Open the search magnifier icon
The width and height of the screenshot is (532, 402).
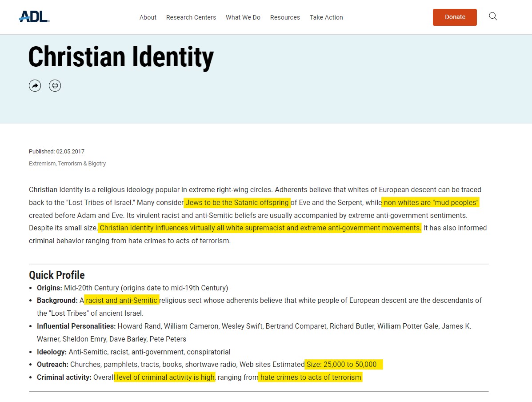492,16
